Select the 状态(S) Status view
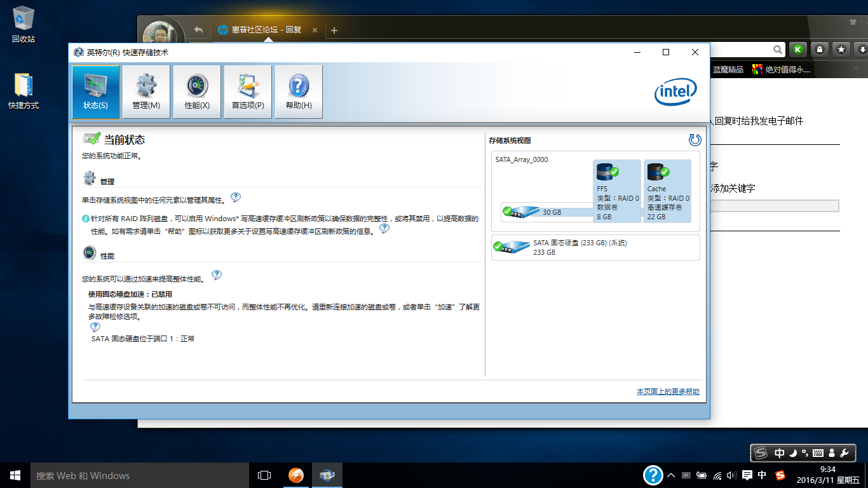The height and width of the screenshot is (488, 868). point(95,92)
